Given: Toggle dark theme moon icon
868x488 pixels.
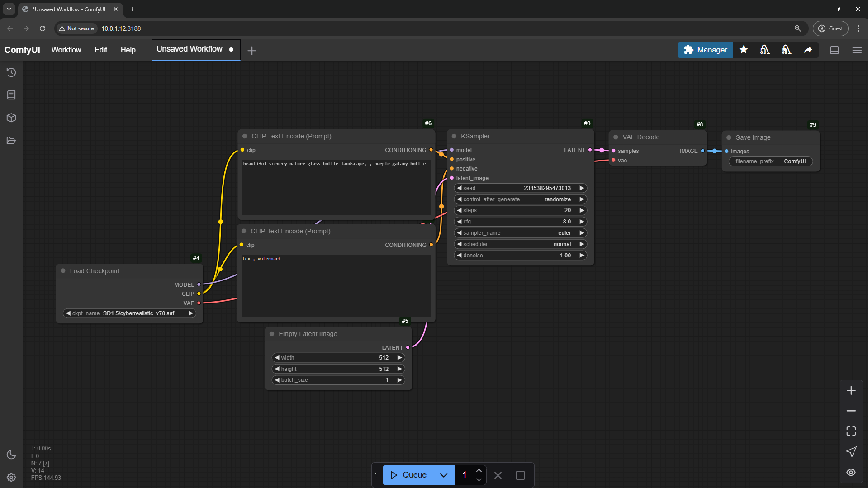Looking at the screenshot, I should point(11,455).
